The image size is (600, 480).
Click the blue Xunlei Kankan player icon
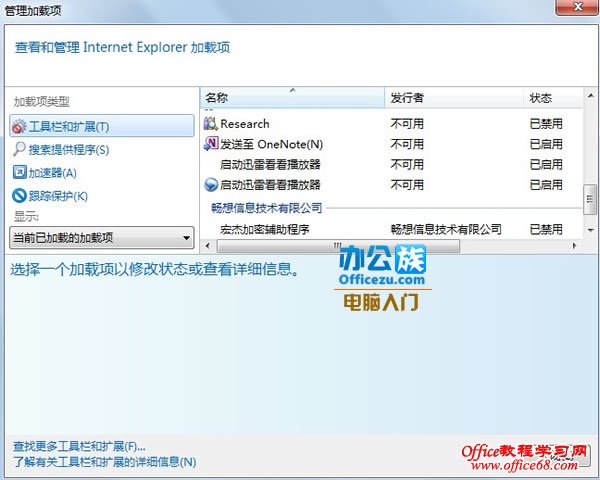coord(211,185)
